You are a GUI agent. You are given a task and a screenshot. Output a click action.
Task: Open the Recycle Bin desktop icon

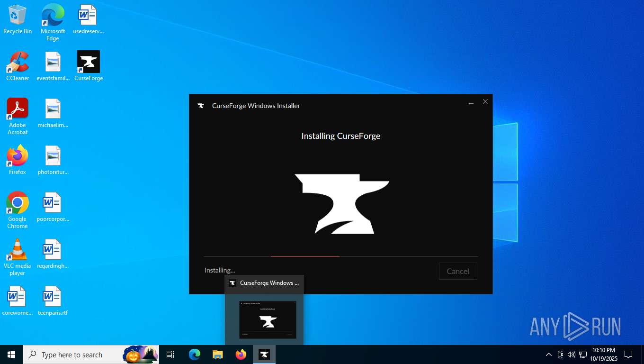point(18,19)
